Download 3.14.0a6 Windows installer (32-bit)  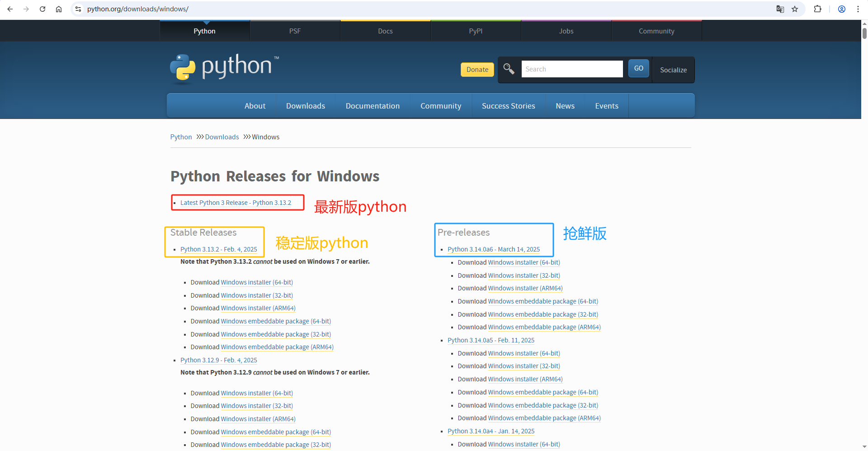click(524, 275)
